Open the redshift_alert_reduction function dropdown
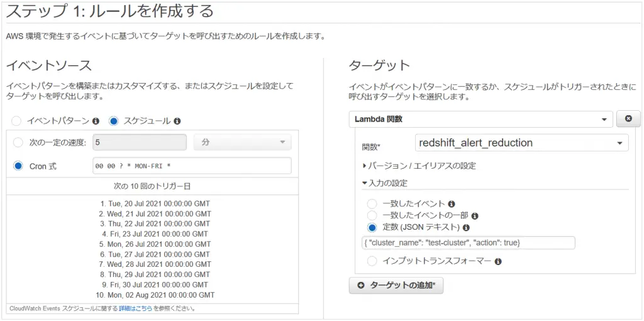644x321 pixels. coord(521,143)
